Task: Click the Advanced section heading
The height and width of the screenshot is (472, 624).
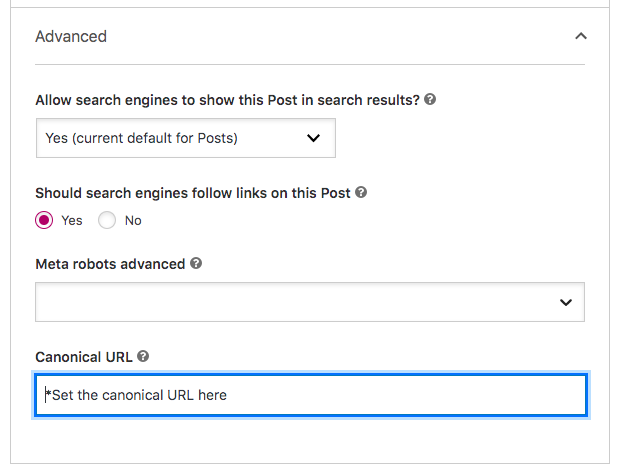Action: pos(71,37)
